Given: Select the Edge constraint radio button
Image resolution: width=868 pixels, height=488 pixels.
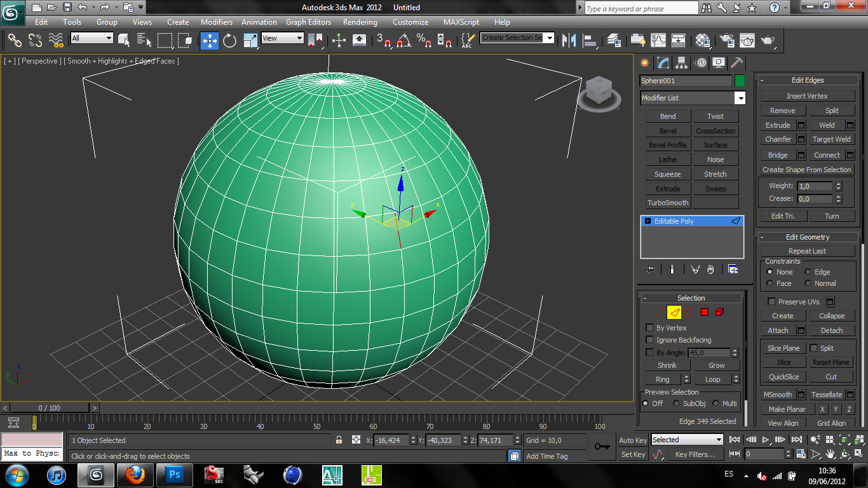Looking at the screenshot, I should 808,272.
